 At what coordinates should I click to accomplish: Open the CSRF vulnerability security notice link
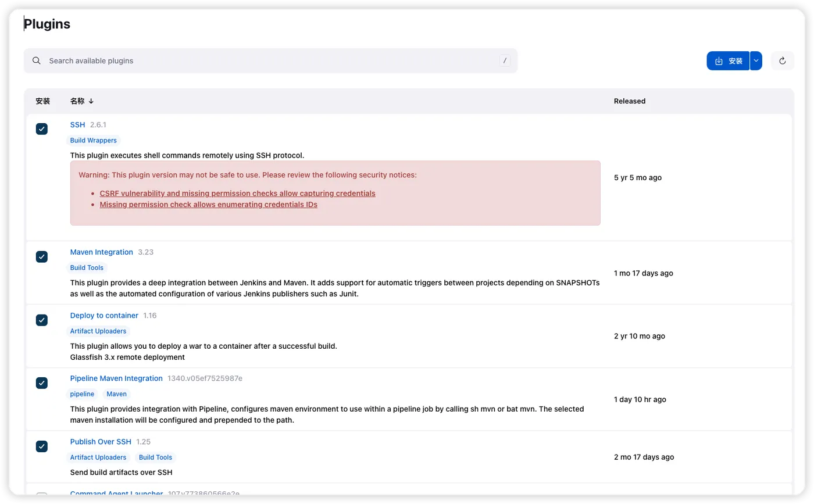tap(237, 193)
